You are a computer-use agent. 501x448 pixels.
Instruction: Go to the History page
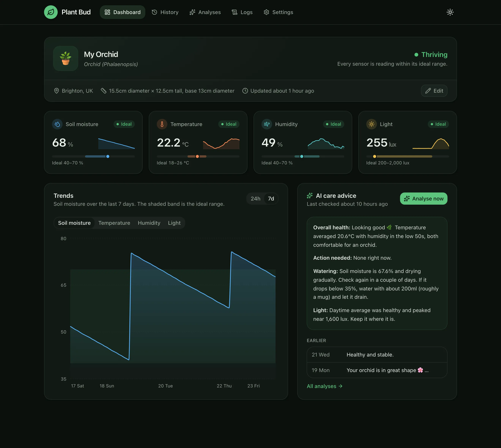165,12
